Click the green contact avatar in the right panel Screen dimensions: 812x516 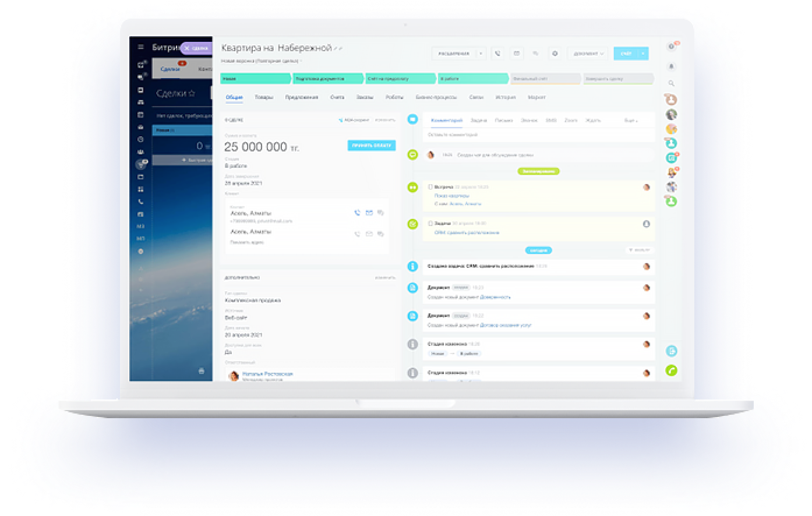pos(672,202)
